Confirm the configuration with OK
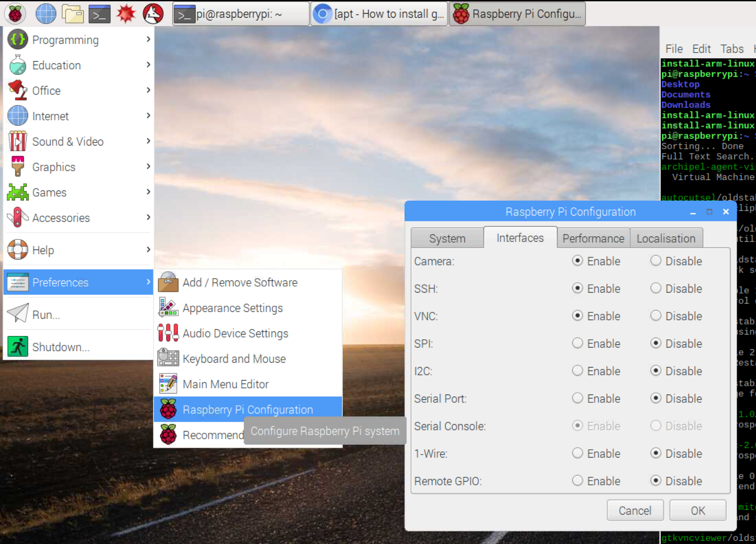The width and height of the screenshot is (756, 544). (698, 510)
